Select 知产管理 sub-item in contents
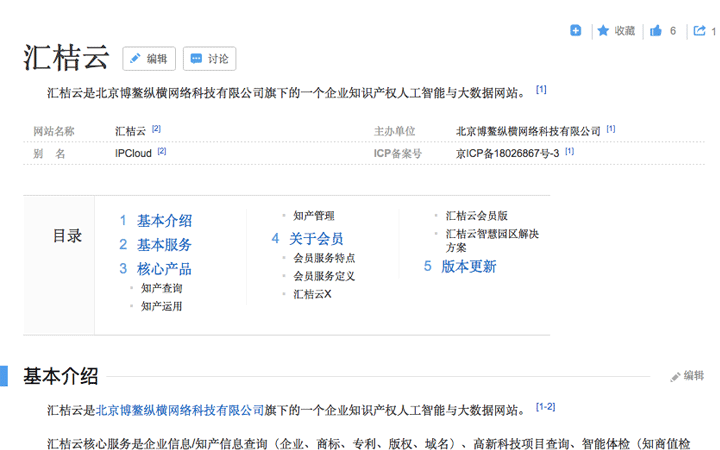The image size is (720, 450). pos(314,215)
